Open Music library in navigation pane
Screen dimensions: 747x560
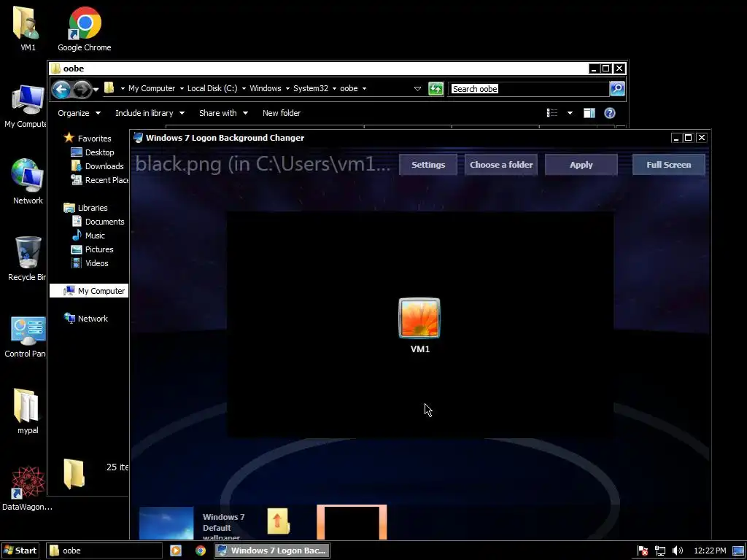(x=88, y=236)
